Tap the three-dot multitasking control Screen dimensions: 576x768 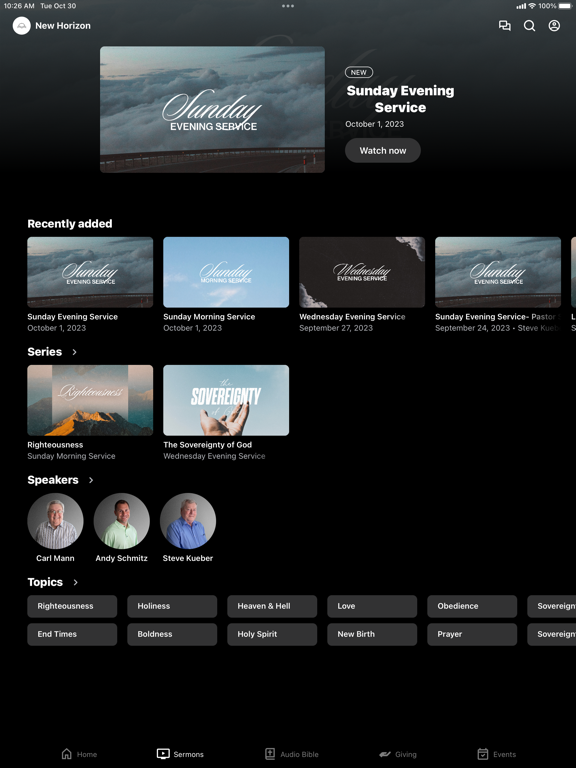(x=288, y=6)
